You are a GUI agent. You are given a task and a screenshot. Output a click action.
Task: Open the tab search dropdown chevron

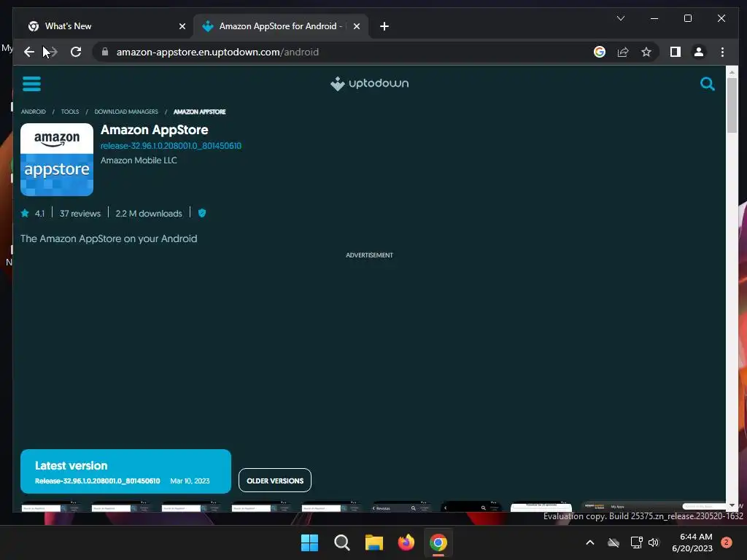620,18
